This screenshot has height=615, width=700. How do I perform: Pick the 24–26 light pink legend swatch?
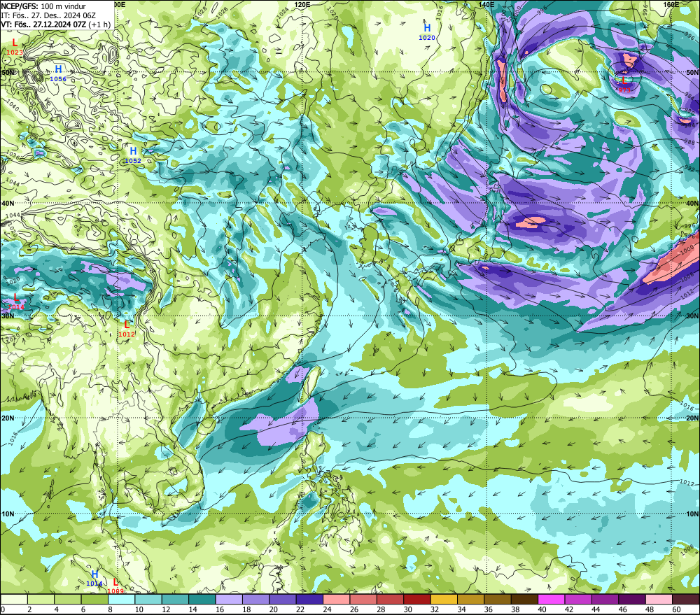[x=337, y=600]
